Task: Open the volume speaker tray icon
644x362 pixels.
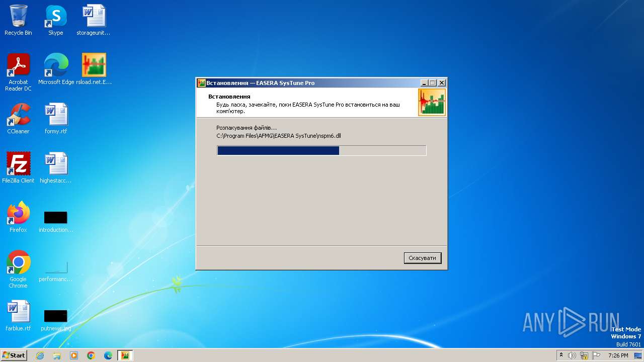Action: pyautogui.click(x=572, y=355)
